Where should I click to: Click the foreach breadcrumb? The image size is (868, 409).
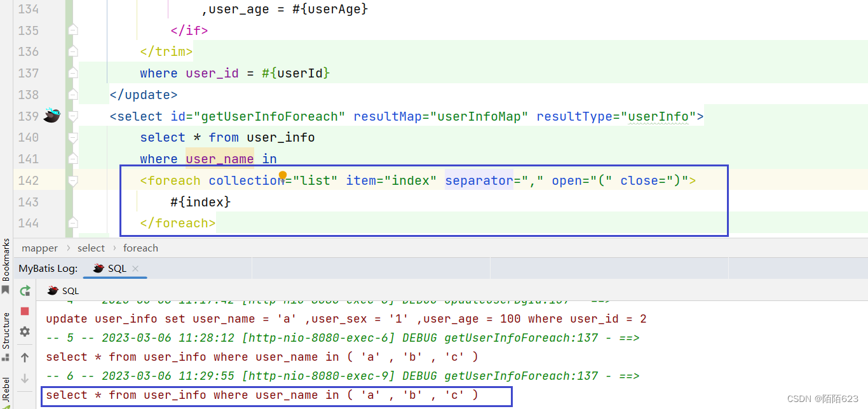tap(141, 248)
